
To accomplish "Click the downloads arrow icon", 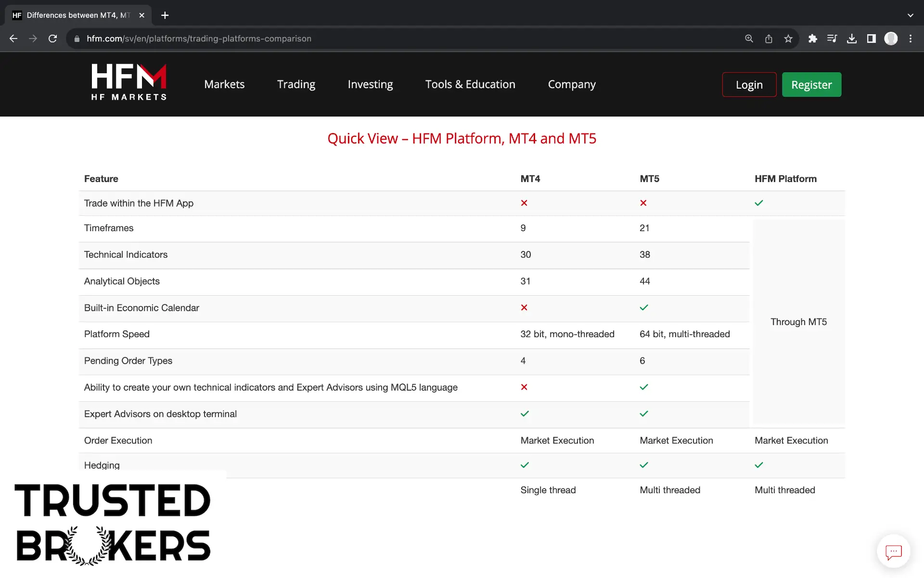I will [852, 39].
